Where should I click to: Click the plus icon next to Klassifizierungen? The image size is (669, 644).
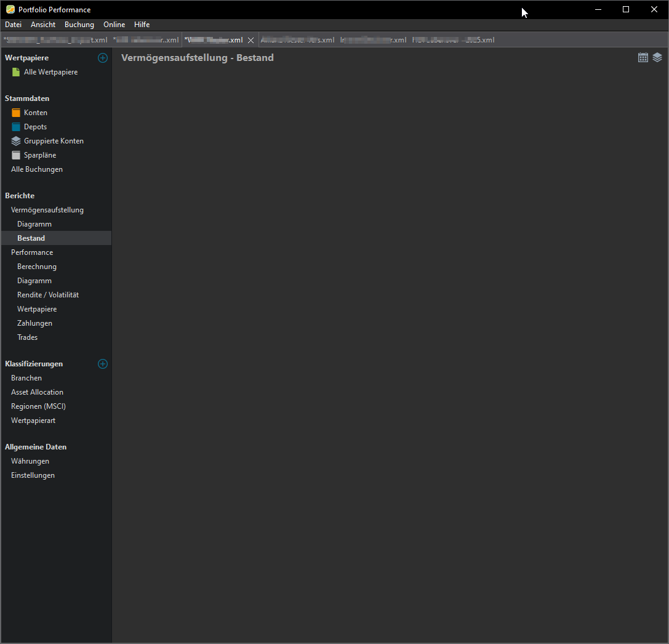[x=103, y=364]
